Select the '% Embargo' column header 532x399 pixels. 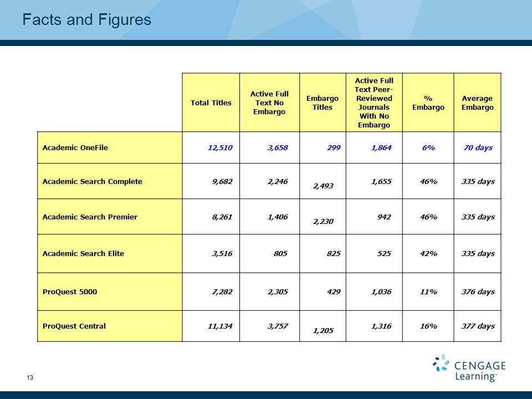point(428,103)
